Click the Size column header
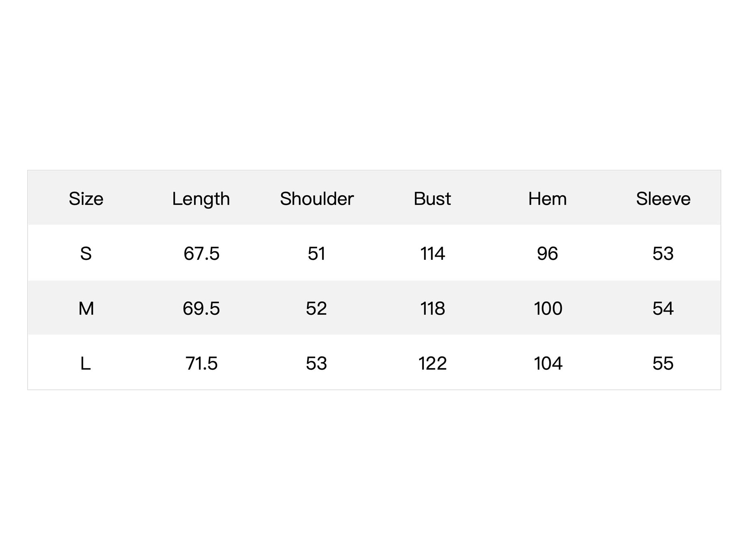The width and height of the screenshot is (747, 560). 86,199
